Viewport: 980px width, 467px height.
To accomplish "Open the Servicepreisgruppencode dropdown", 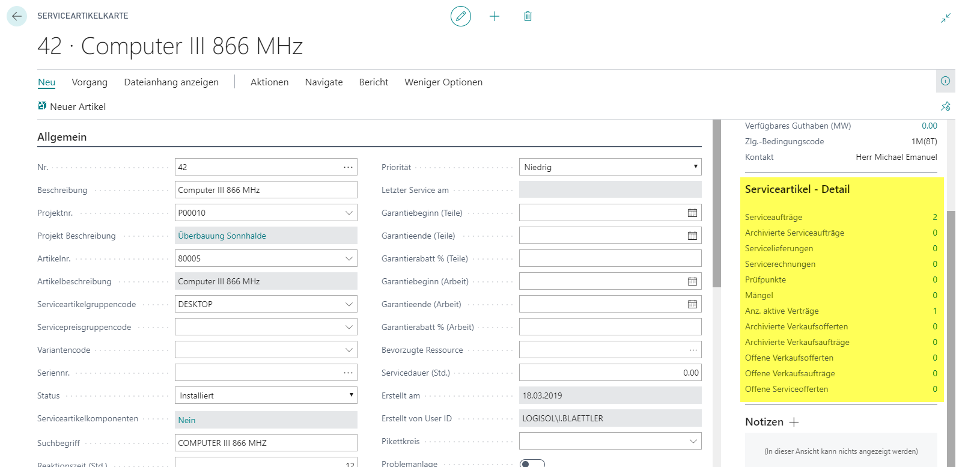I will (348, 327).
